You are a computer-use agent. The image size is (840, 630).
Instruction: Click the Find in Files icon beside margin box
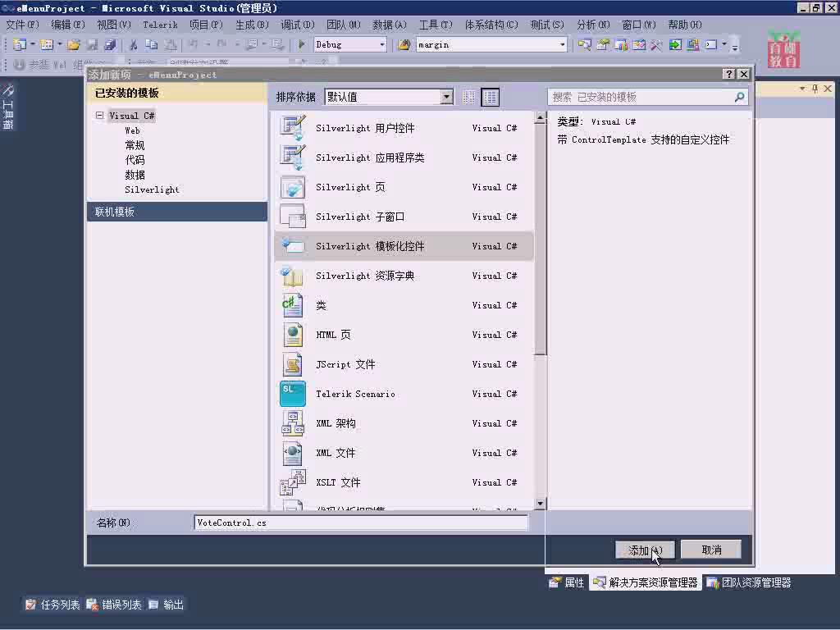click(404, 44)
